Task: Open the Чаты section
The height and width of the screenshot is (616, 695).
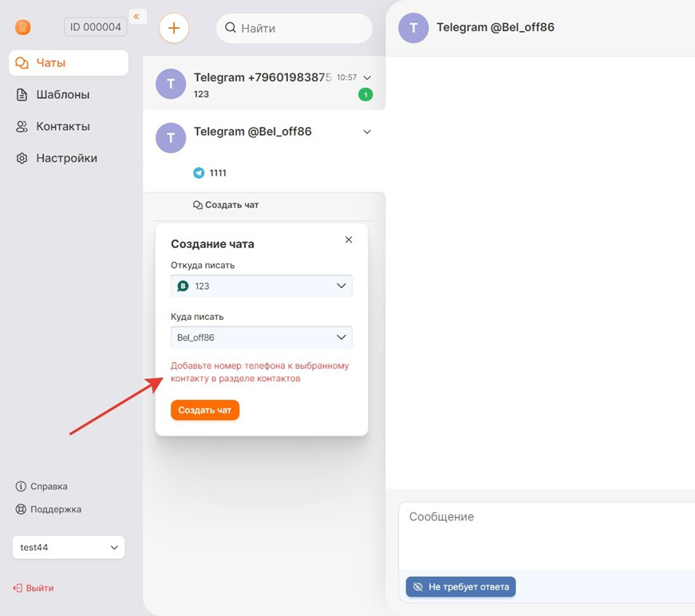Action: pyautogui.click(x=69, y=63)
